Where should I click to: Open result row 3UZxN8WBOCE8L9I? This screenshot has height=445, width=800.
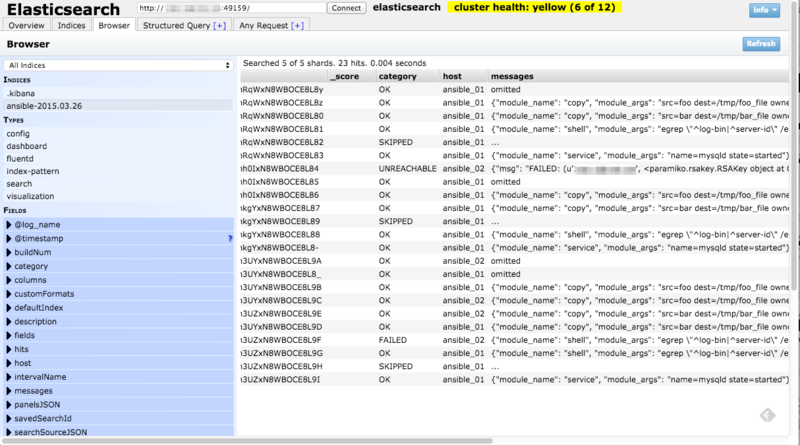coord(514,380)
